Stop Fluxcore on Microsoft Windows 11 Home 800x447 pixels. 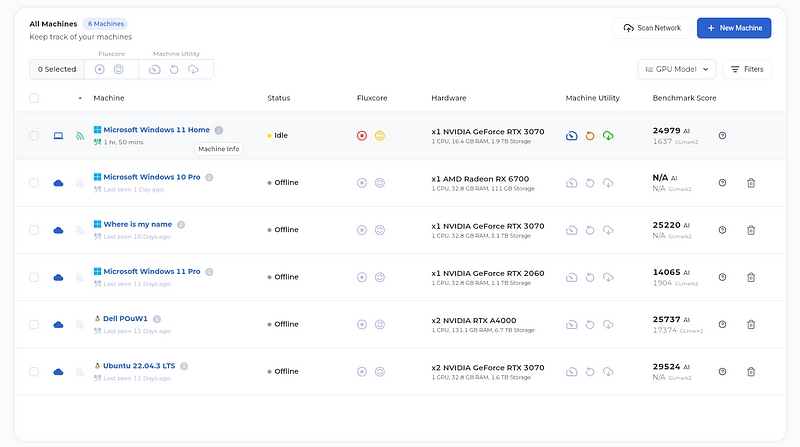click(362, 136)
